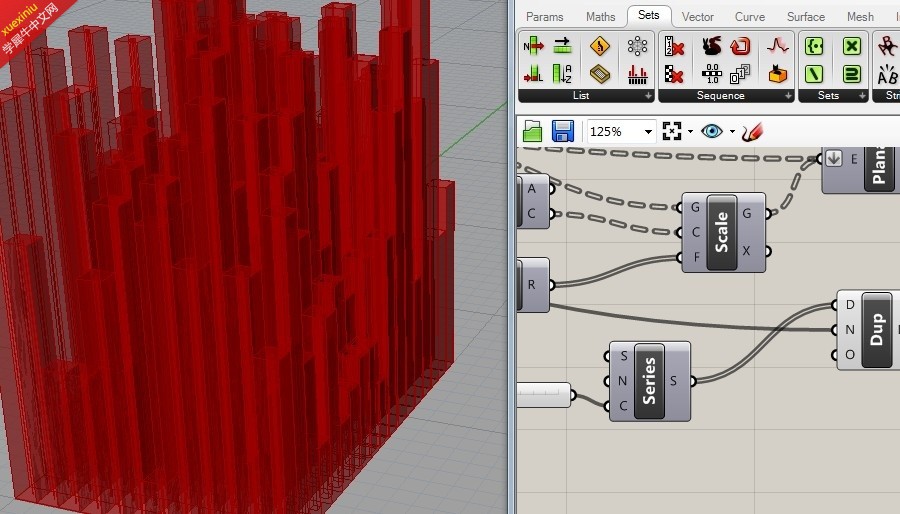The height and width of the screenshot is (514, 900).
Task: Pick the arrow-over-green-bar list icon
Action: point(562,46)
